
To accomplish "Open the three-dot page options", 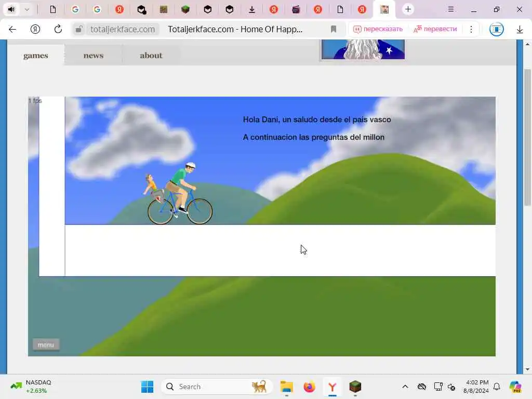I will coord(471,29).
